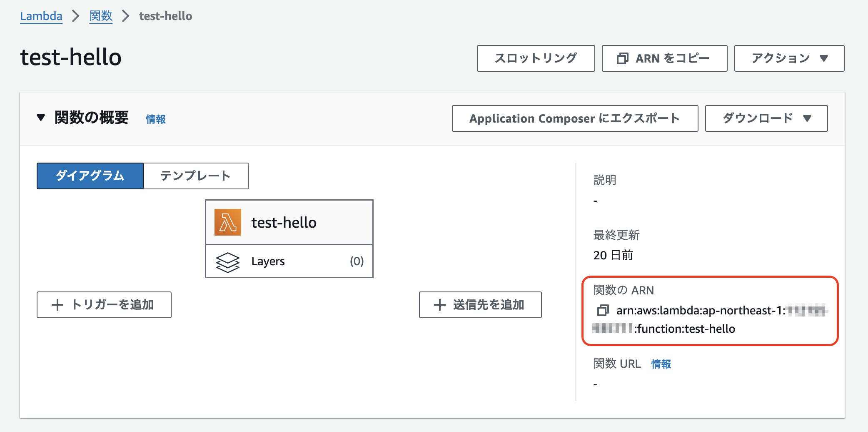Image resolution: width=868 pixels, height=432 pixels.
Task: Collapse the 関数の概要 section triangle
Action: click(41, 118)
